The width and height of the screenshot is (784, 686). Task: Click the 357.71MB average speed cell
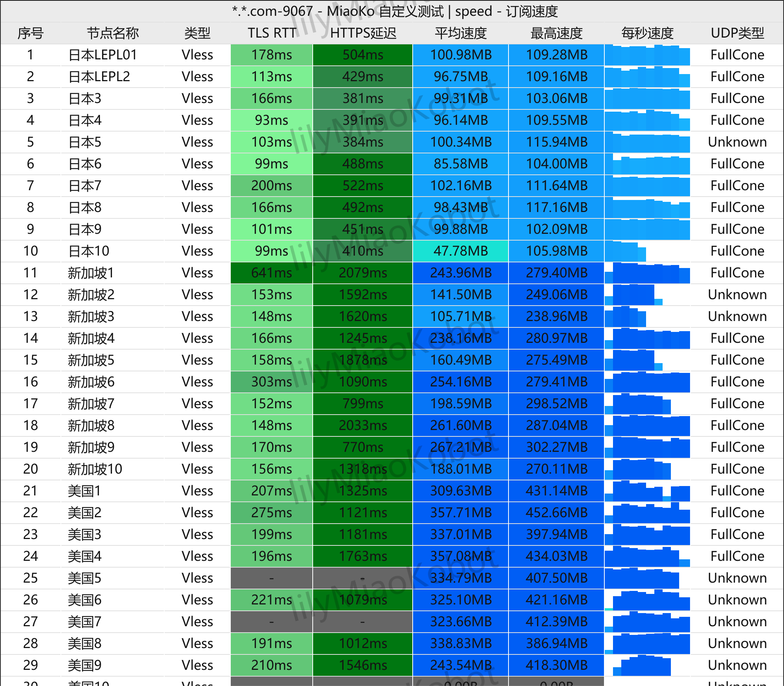[460, 513]
